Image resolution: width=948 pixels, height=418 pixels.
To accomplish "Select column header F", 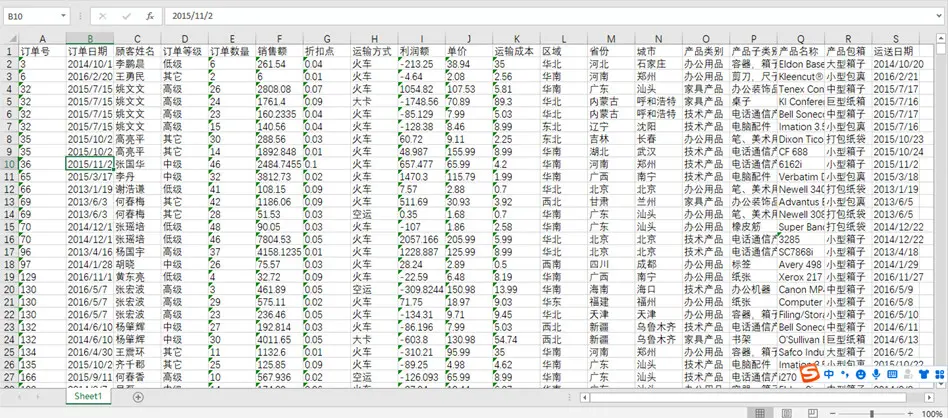I will click(279, 38).
